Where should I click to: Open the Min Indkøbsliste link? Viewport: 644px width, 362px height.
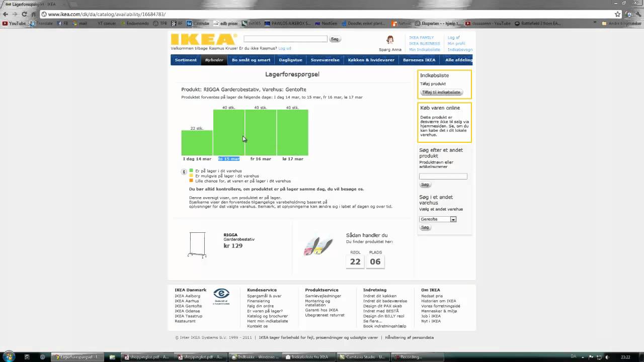(425, 50)
